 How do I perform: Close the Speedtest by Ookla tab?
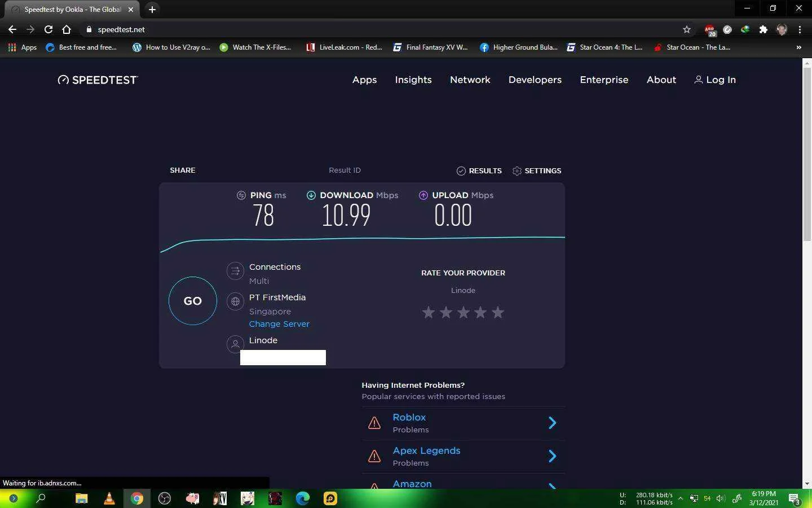point(131,10)
